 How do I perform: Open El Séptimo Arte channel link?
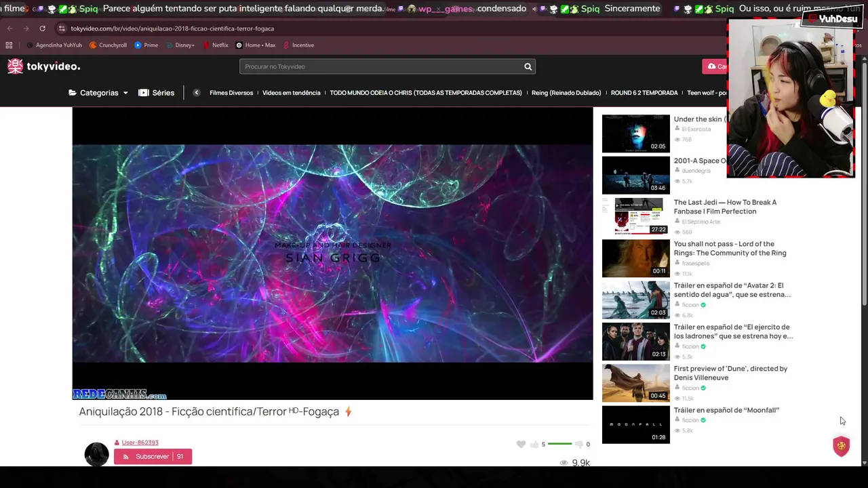coord(701,222)
